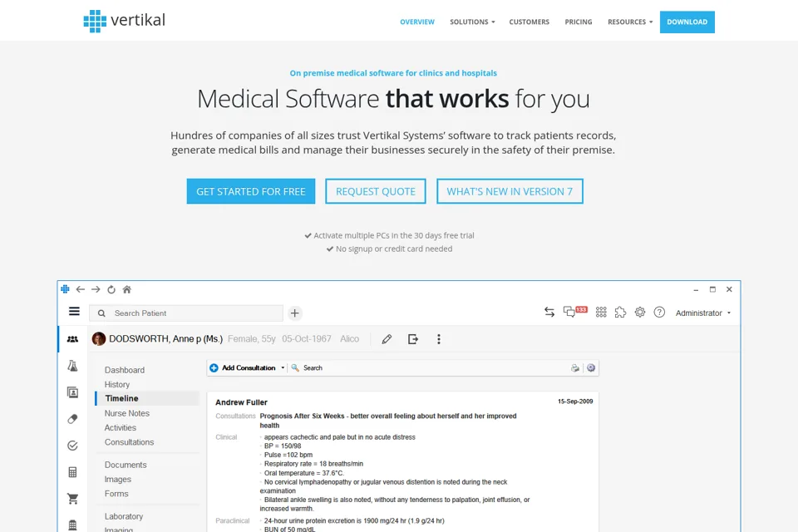Open the Pricing nav item
798x532 pixels.
click(x=579, y=22)
